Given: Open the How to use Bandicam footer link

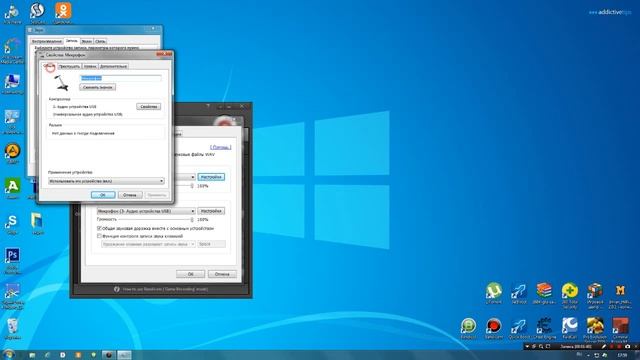Looking at the screenshot, I should tap(162, 289).
